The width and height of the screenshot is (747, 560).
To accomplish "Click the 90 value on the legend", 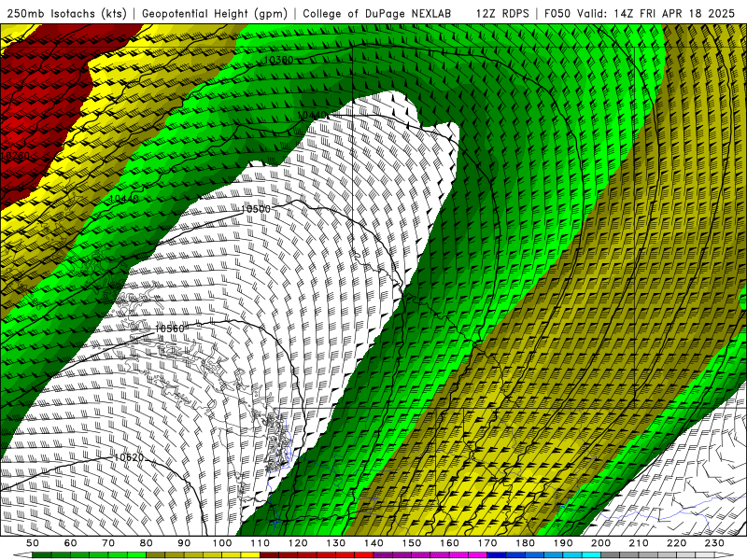I will (184, 543).
